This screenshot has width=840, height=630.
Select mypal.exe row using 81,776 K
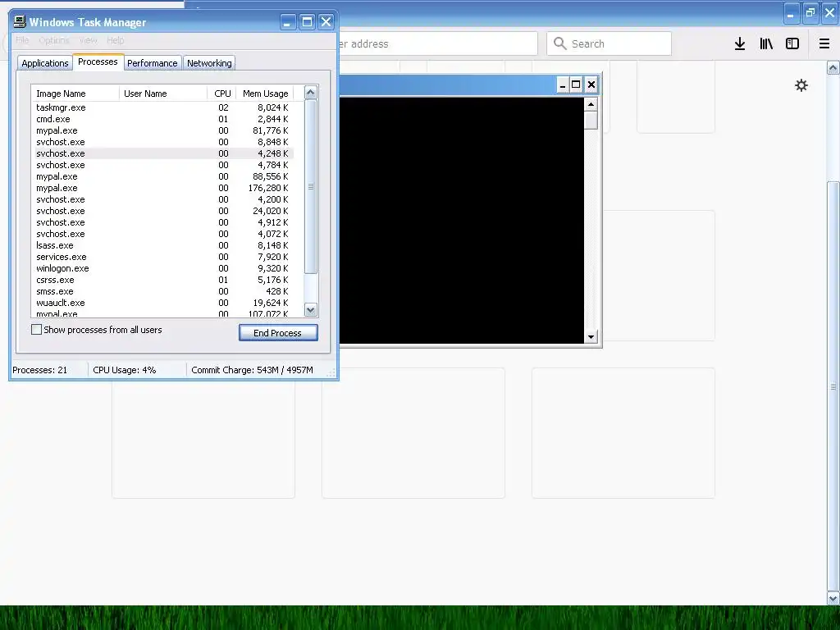click(162, 130)
